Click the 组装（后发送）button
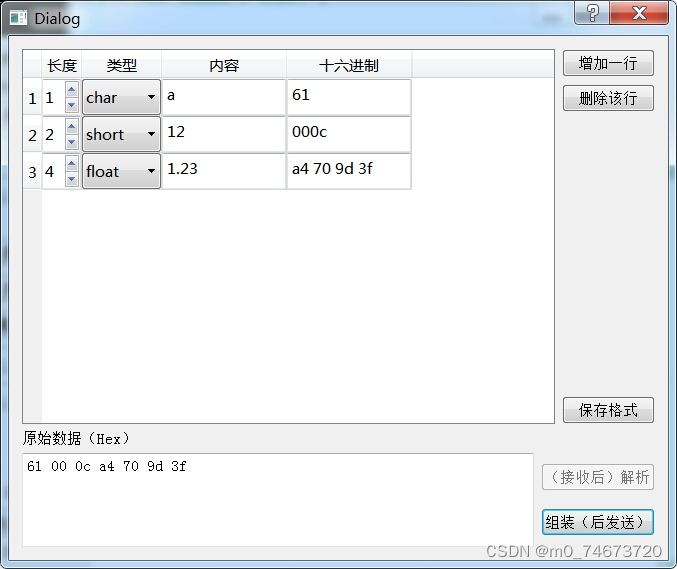Image resolution: width=677 pixels, height=569 pixels. 598,522
